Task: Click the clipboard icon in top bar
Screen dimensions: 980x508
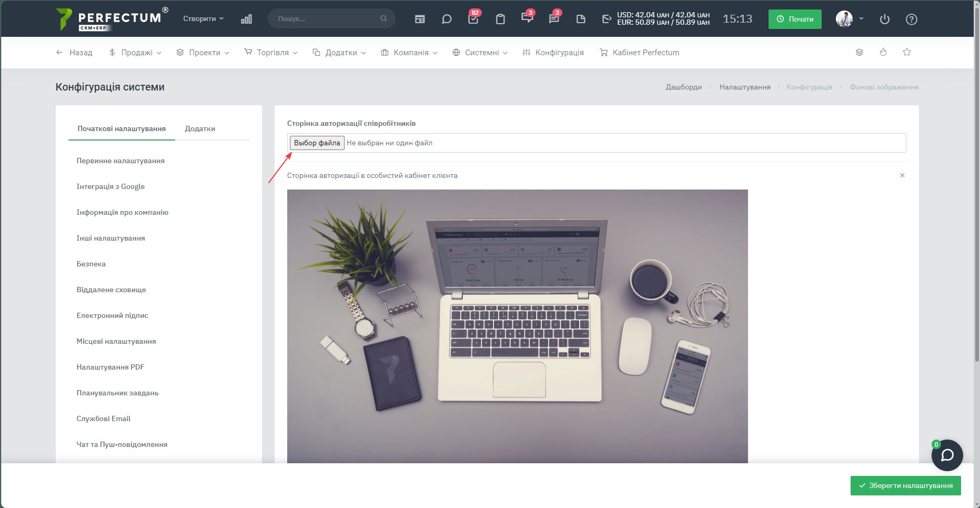Action: (500, 19)
